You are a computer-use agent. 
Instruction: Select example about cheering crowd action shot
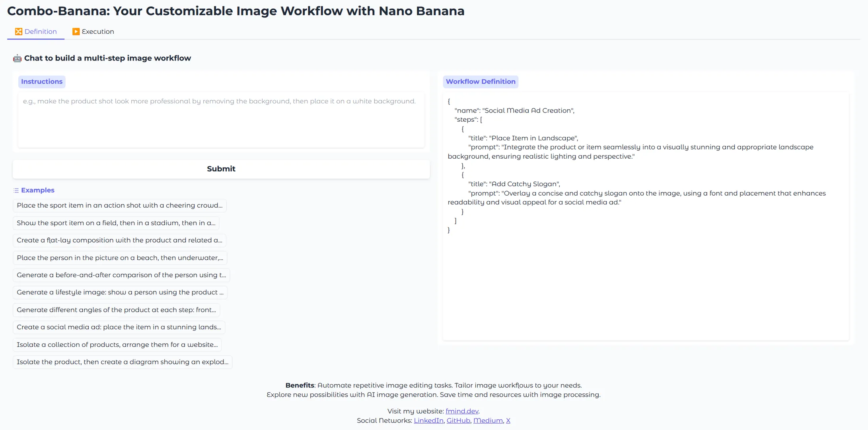coord(120,205)
